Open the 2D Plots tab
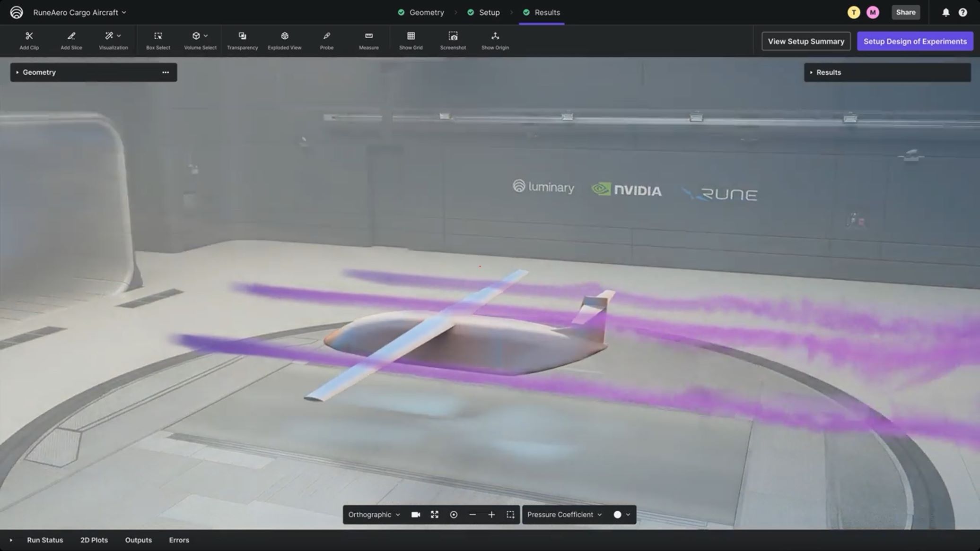Viewport: 980px width, 551px height. pyautogui.click(x=94, y=540)
